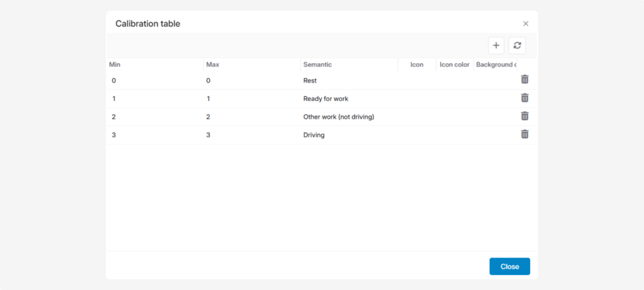Click the Background color column header

[496, 65]
